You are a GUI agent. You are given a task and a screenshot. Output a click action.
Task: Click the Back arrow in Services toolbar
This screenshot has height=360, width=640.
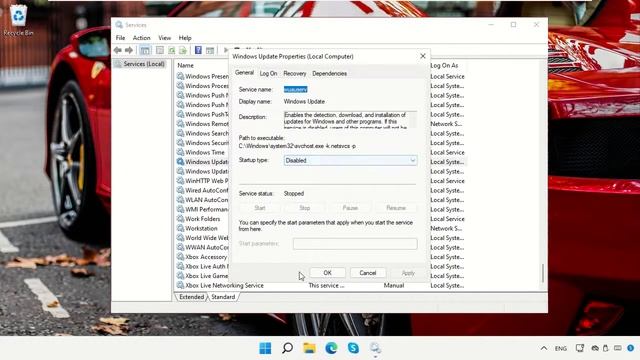118,50
